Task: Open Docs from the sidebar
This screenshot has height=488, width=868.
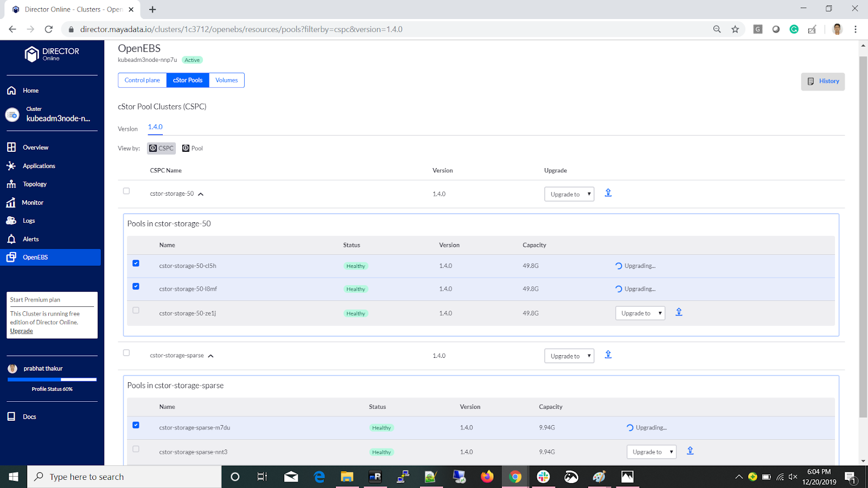Action: click(x=29, y=416)
